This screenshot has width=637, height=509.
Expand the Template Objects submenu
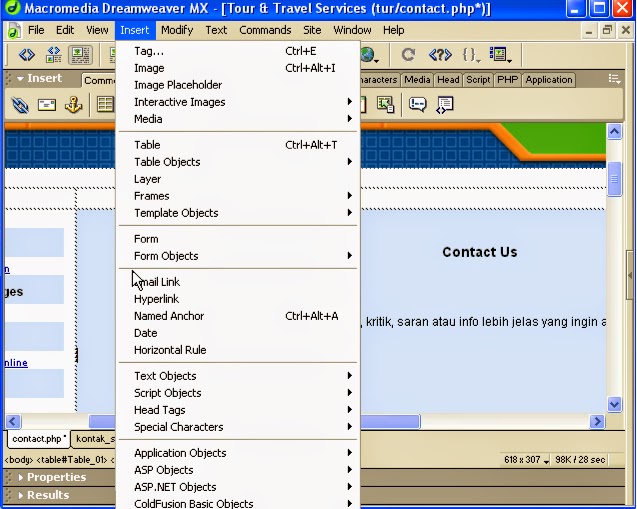click(238, 213)
